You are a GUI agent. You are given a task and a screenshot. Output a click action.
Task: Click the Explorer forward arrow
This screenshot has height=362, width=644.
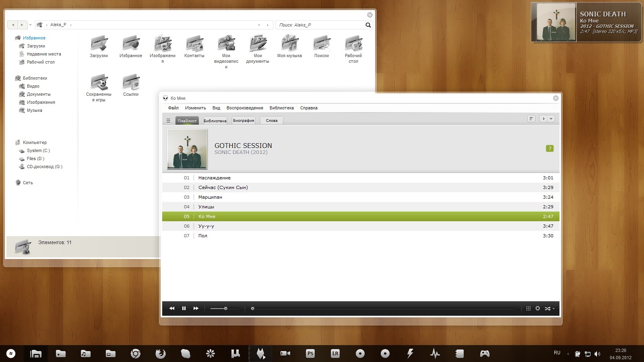click(22, 25)
